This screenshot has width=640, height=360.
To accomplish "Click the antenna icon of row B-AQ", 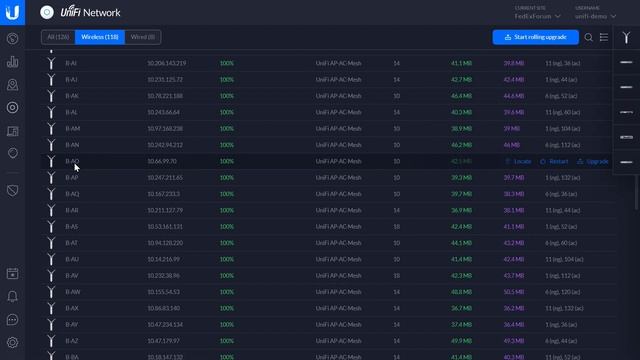I will (x=51, y=194).
